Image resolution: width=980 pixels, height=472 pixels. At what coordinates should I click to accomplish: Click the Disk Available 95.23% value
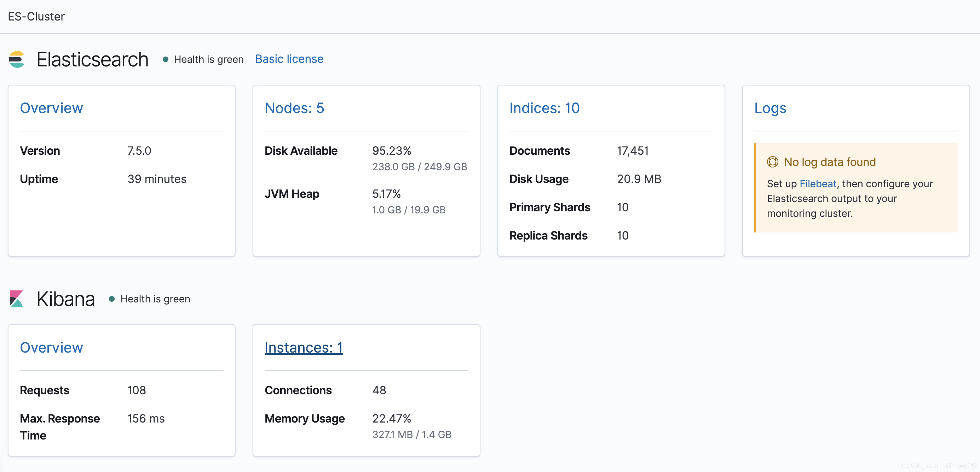[x=391, y=151]
